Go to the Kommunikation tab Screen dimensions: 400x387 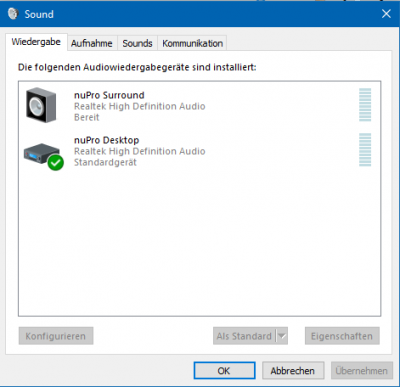tap(192, 43)
